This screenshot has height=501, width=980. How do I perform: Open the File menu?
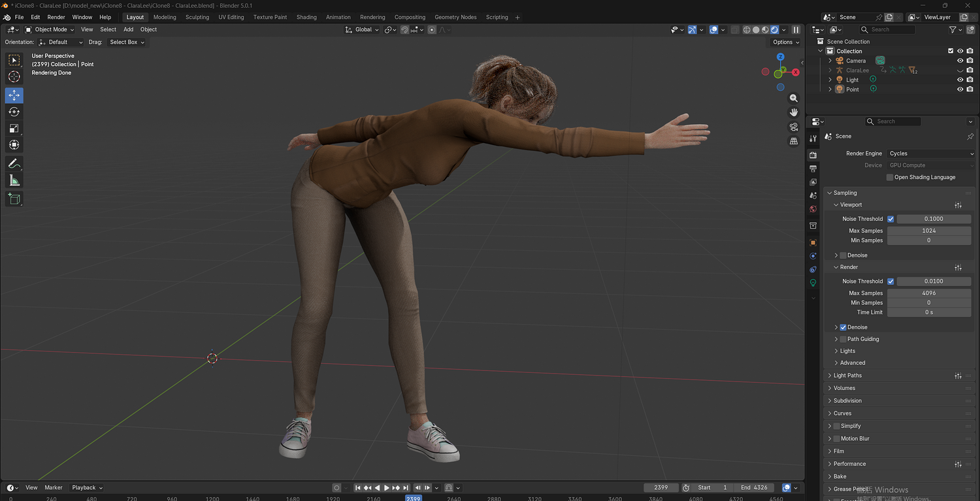click(19, 17)
